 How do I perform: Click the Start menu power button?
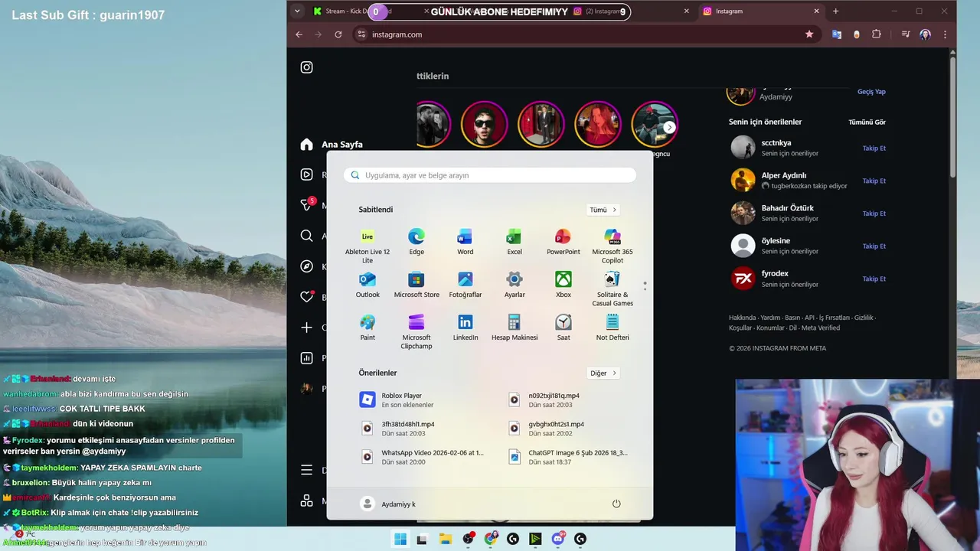click(x=616, y=504)
